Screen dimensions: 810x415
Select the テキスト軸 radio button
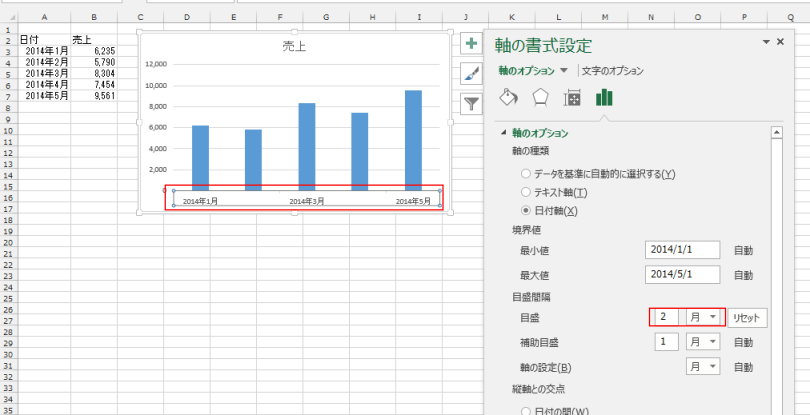pyautogui.click(x=526, y=192)
